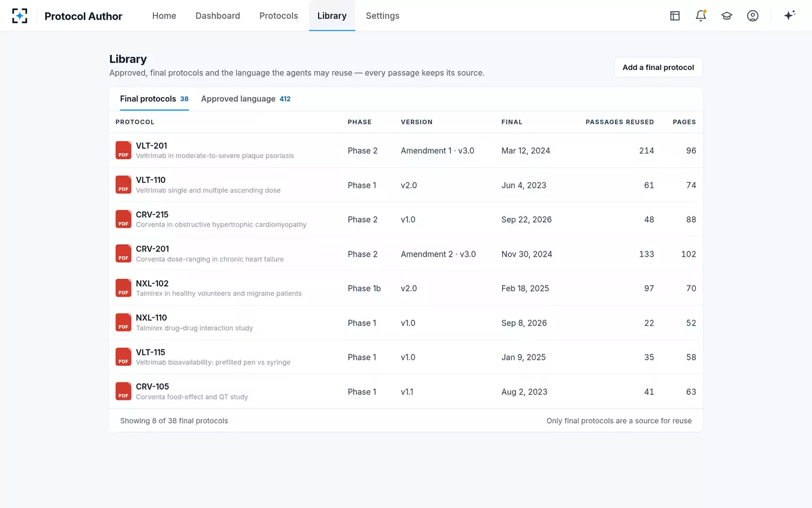The image size is (812, 508).
Task: Open protocol NXL-102 title
Action: [x=152, y=283]
